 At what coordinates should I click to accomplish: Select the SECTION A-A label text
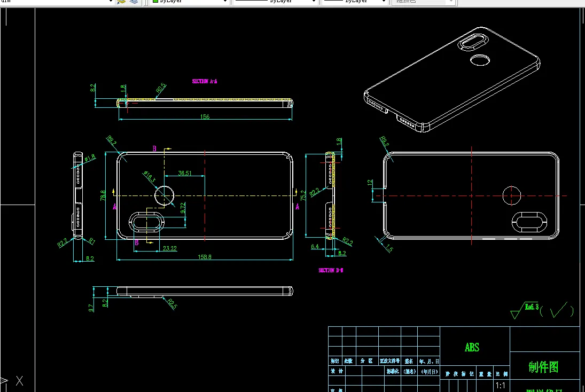(205, 81)
